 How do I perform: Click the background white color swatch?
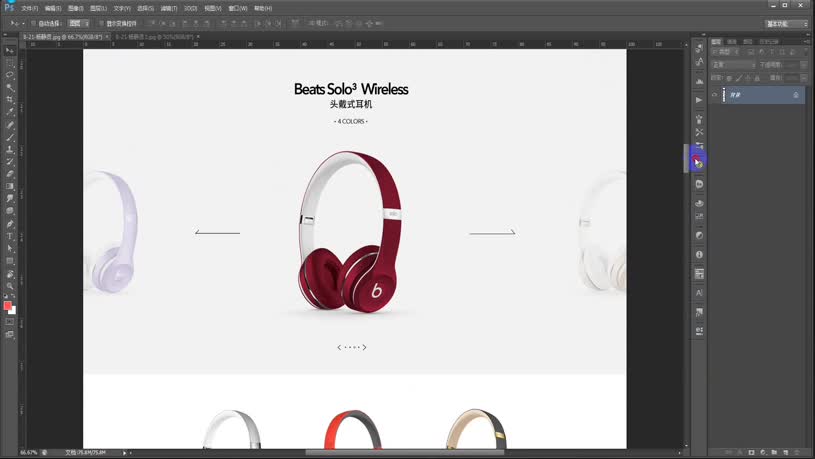pyautogui.click(x=14, y=311)
